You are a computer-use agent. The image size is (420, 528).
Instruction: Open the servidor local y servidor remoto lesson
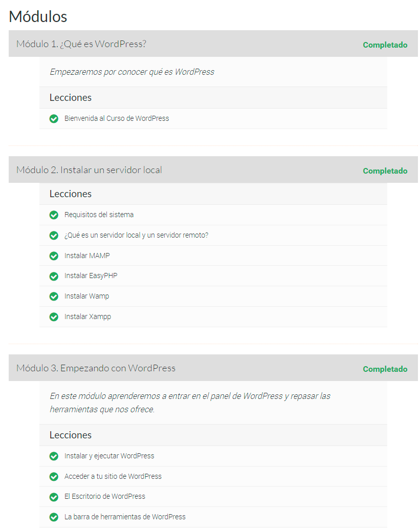136,236
